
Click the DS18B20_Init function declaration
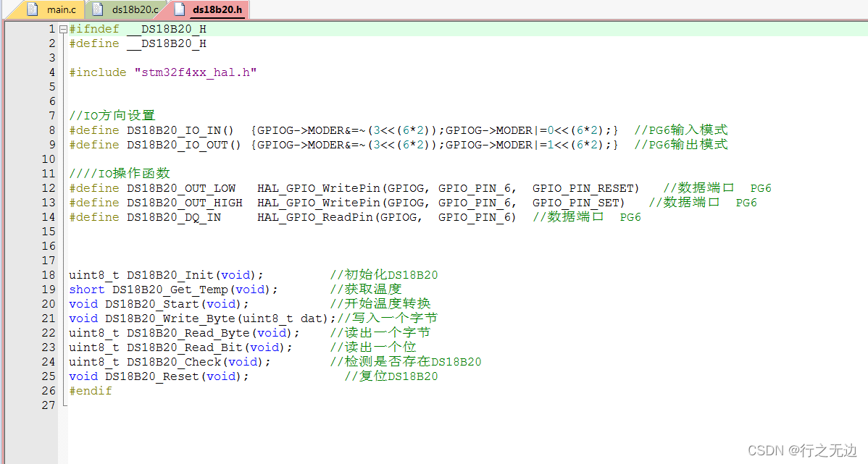pos(166,275)
